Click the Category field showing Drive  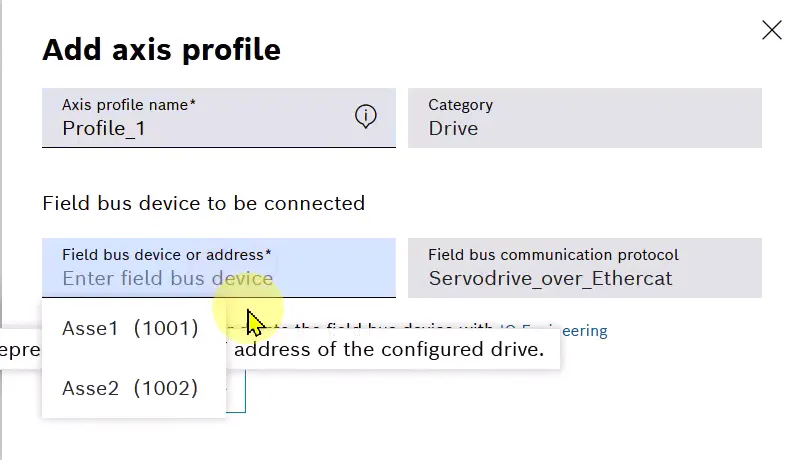584,118
